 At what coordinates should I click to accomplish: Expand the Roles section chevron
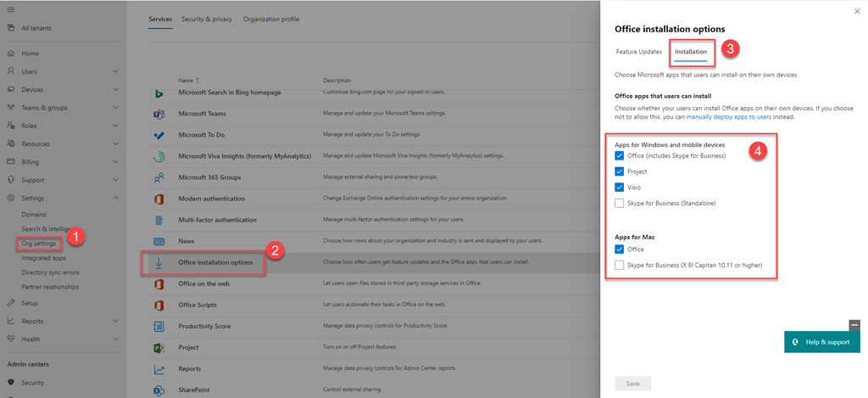point(115,126)
